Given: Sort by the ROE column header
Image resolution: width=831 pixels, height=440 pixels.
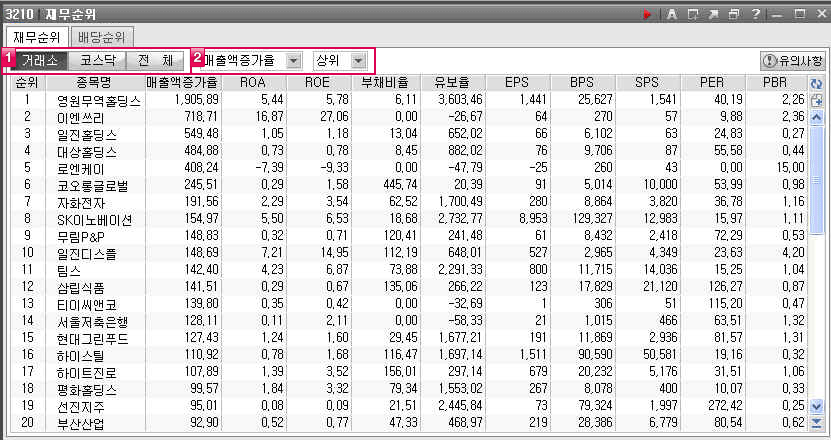Looking at the screenshot, I should click(x=319, y=83).
